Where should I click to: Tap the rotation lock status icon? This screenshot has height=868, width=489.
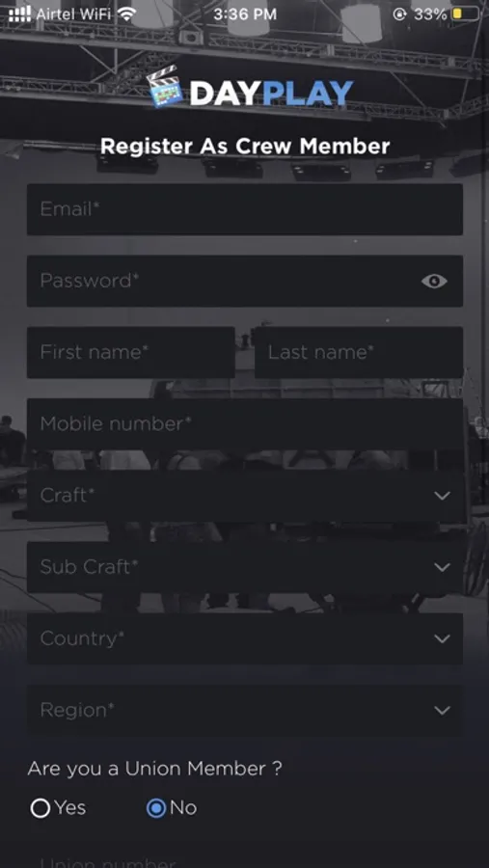[x=399, y=14]
